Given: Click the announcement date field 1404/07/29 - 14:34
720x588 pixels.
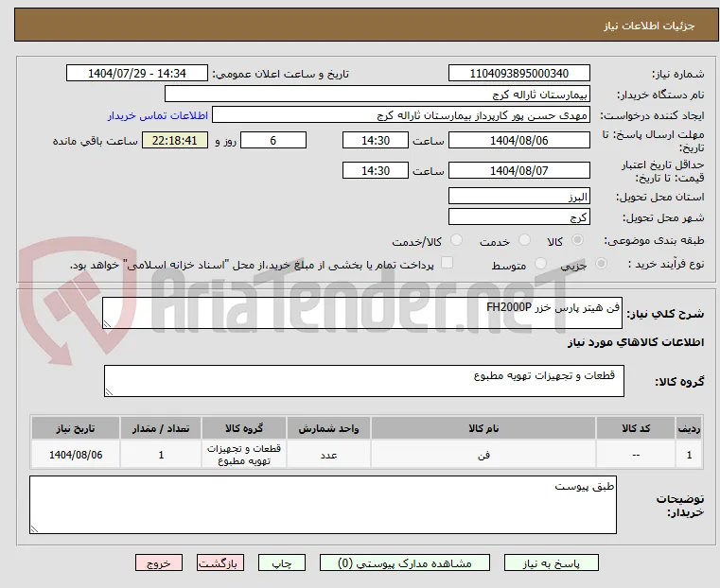Looking at the screenshot, I should [137, 74].
